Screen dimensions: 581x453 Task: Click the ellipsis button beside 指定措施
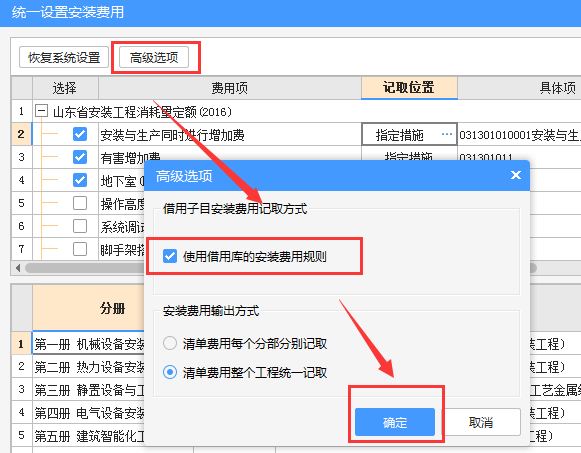(x=447, y=134)
